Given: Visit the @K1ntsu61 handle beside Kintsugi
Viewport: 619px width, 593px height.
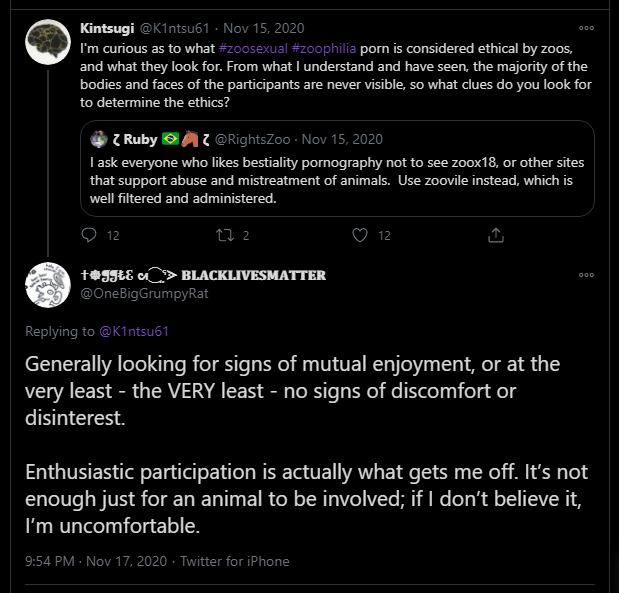Looking at the screenshot, I should tap(174, 28).
